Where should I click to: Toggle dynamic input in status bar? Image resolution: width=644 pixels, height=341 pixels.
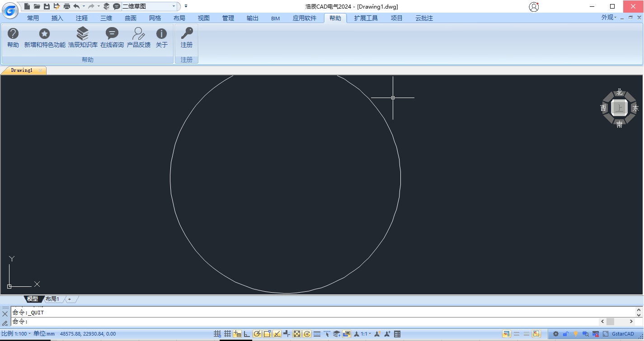point(237,334)
